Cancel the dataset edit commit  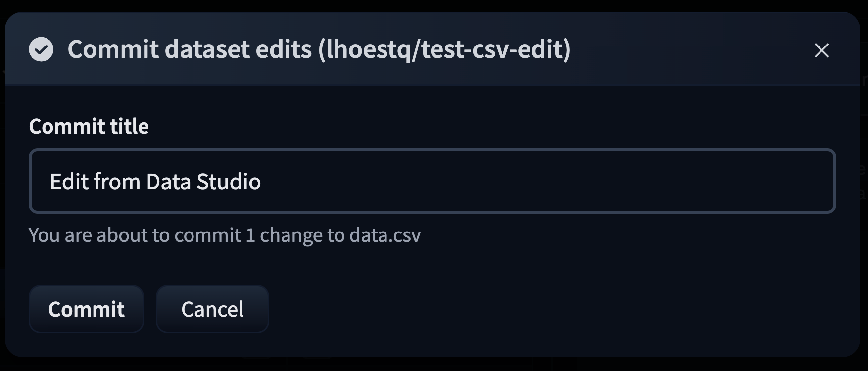tap(212, 309)
